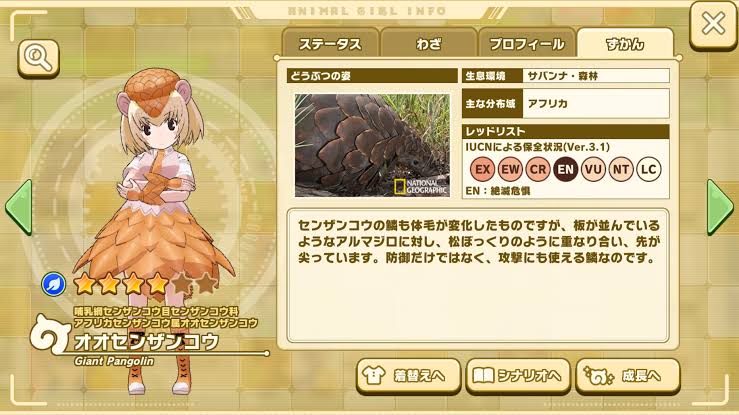This screenshot has height=415, width=739.
Task: Go to previous animal girl arrow
Action: point(19,207)
